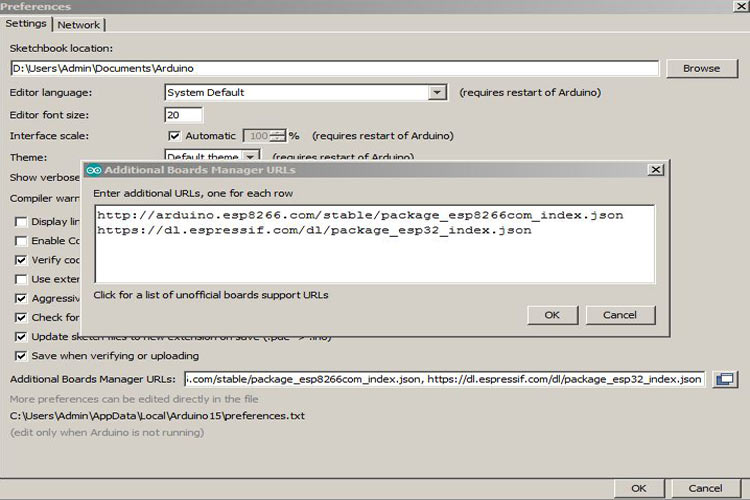
Task: Open the Theme dropdown
Action: click(250, 156)
